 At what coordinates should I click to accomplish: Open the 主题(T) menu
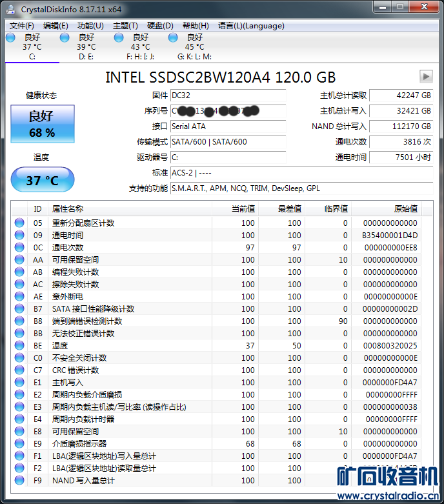[x=125, y=26]
